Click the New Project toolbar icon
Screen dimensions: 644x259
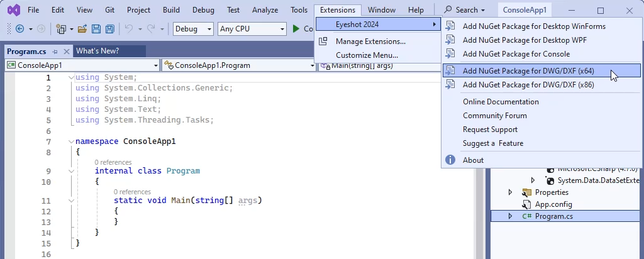point(61,29)
